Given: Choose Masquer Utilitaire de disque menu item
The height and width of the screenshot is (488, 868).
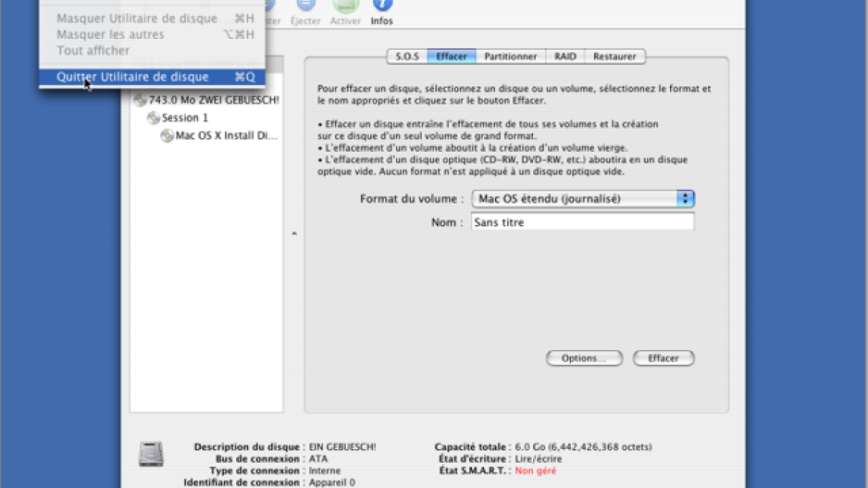Looking at the screenshot, I should [x=152, y=19].
